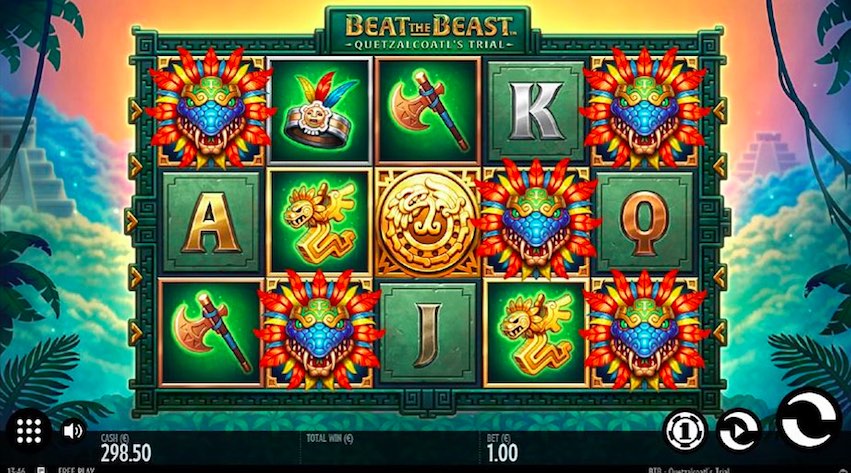
Task: Open the nine-dot game menu
Action: click(x=29, y=431)
